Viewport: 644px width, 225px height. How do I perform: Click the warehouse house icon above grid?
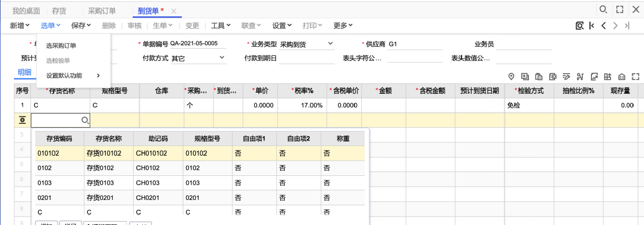[621, 77]
